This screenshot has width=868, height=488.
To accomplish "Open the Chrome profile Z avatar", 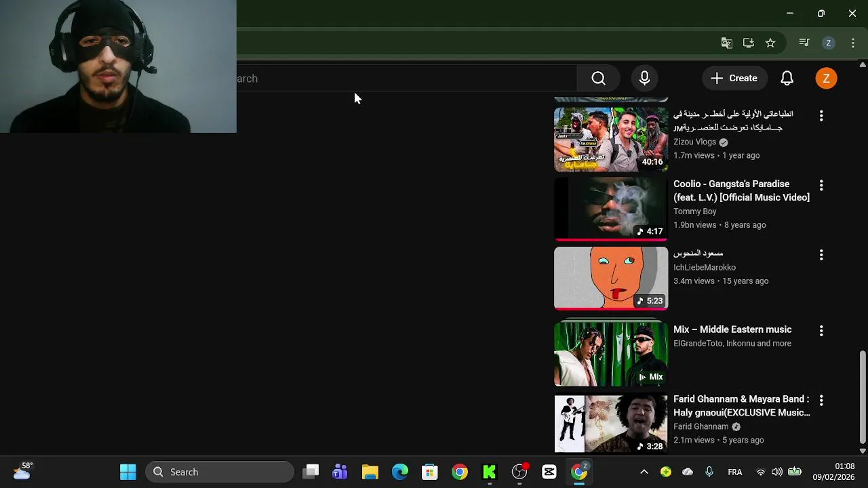I will [828, 43].
